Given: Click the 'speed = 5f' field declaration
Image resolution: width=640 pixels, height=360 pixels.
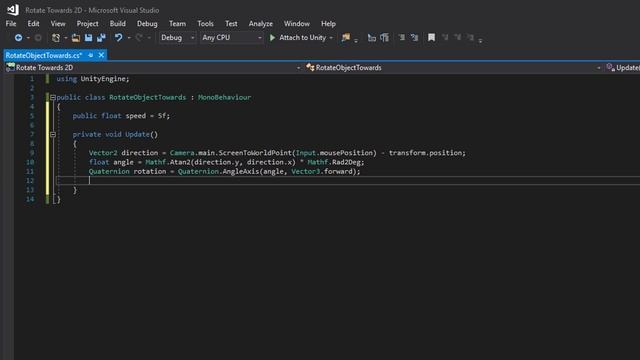Looking at the screenshot, I should (147, 116).
